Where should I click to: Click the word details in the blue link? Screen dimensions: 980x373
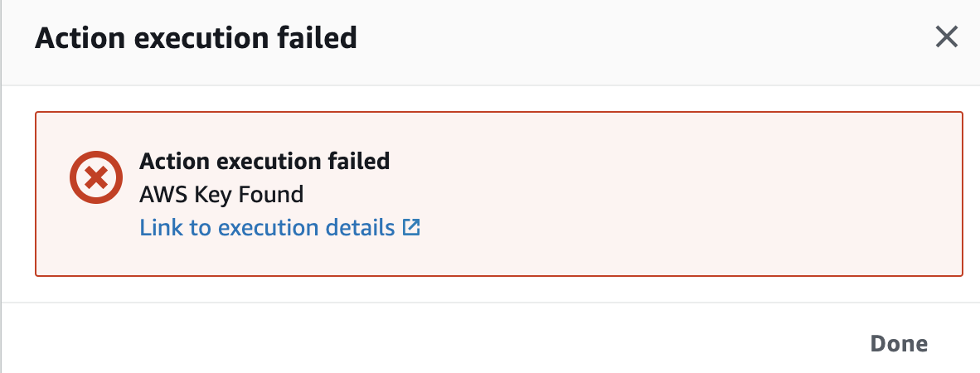pos(359,227)
